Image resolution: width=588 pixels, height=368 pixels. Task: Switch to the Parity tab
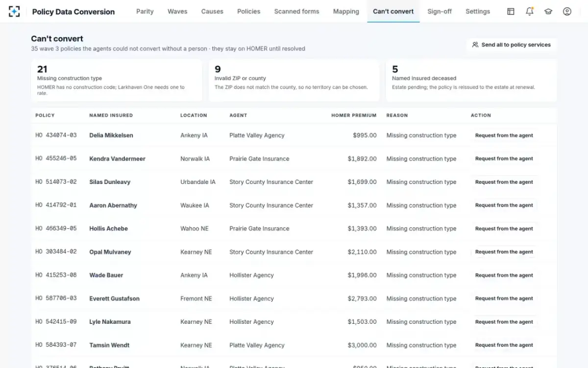145,11
